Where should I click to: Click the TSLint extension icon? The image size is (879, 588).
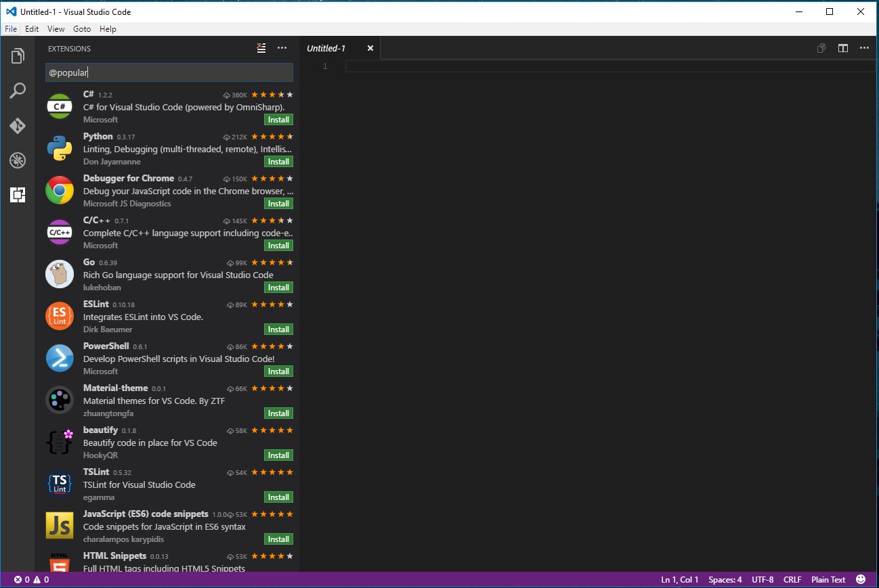(60, 484)
